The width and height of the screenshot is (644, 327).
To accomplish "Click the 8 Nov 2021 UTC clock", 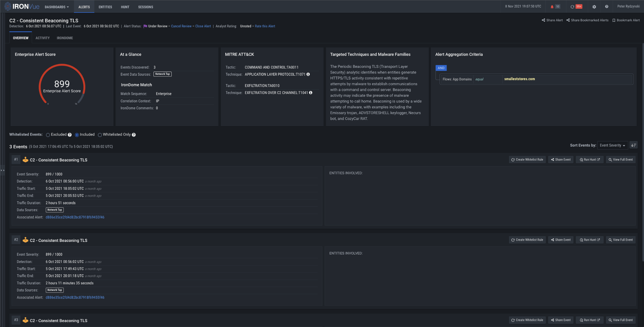I will coord(523,6).
